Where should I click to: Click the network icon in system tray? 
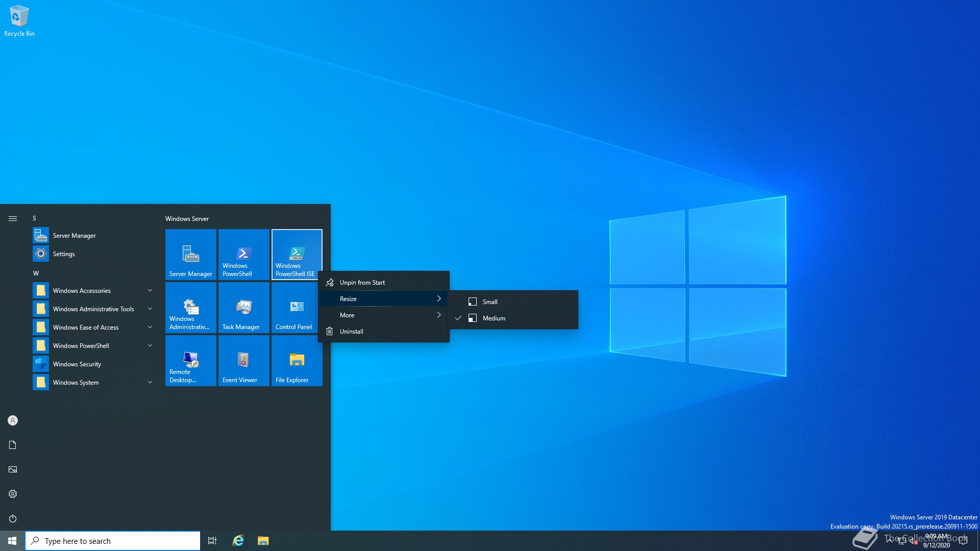tap(902, 541)
